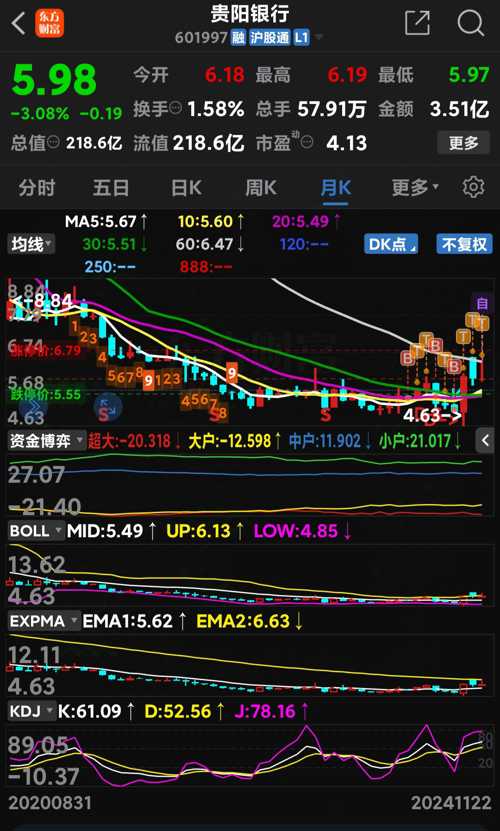The height and width of the screenshot is (831, 500).
Task: Click the info icon next to 换手
Action: coord(176,109)
